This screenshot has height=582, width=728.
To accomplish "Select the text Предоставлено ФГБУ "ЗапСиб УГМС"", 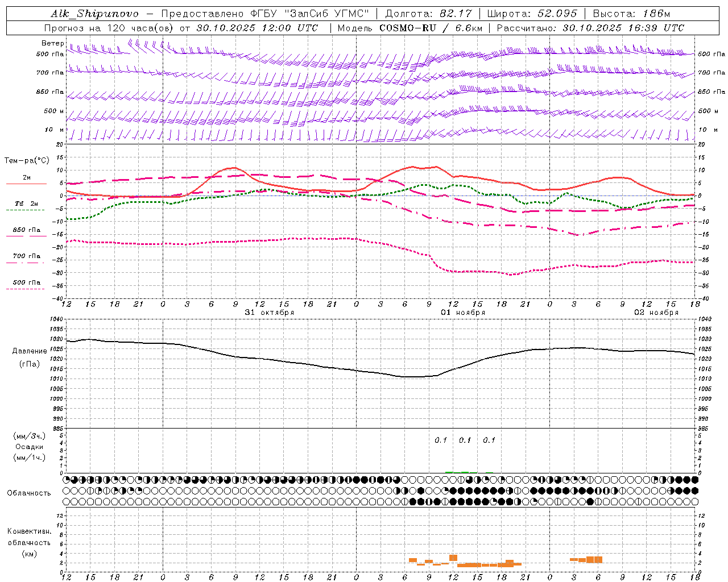I will tap(266, 14).
